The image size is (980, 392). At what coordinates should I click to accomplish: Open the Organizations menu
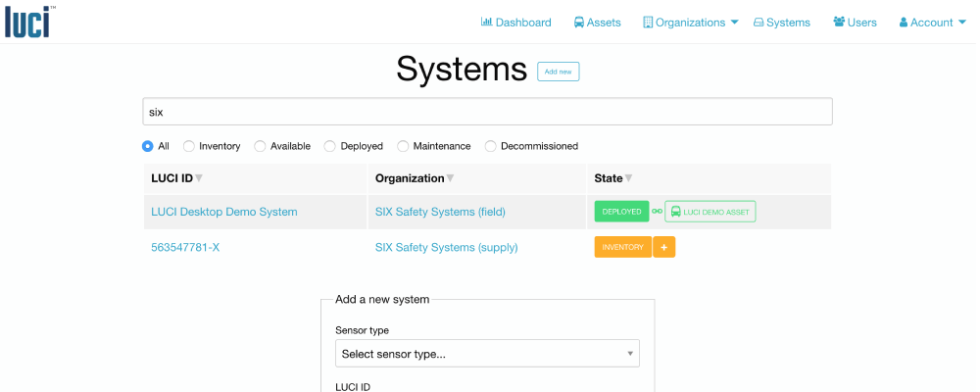pyautogui.click(x=691, y=23)
